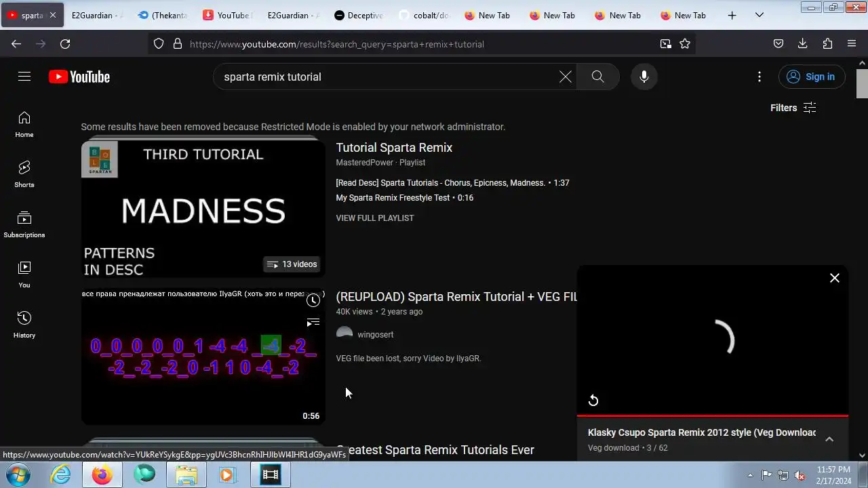Open taskbar clock 11:57 PM
Image resolution: width=868 pixels, height=488 pixels.
pyautogui.click(x=833, y=475)
